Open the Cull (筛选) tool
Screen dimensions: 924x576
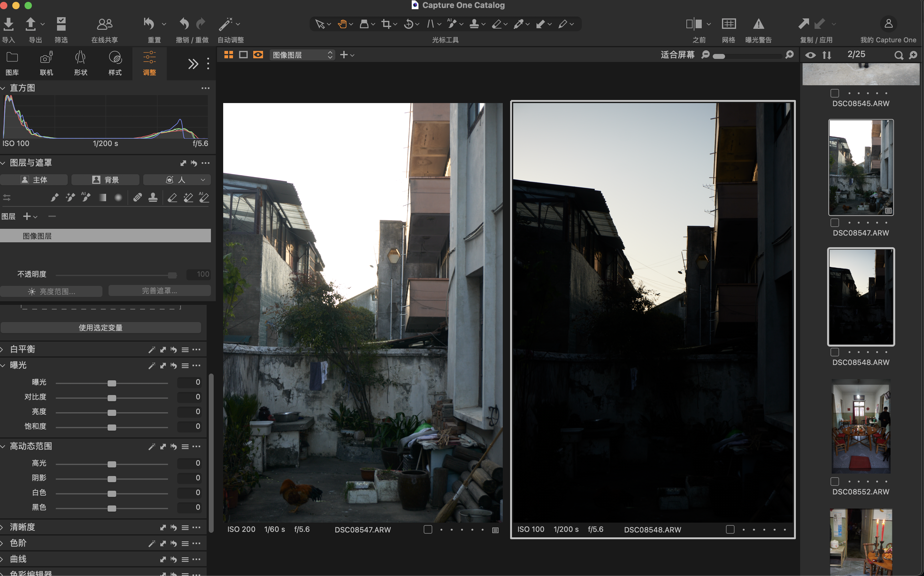pos(61,24)
